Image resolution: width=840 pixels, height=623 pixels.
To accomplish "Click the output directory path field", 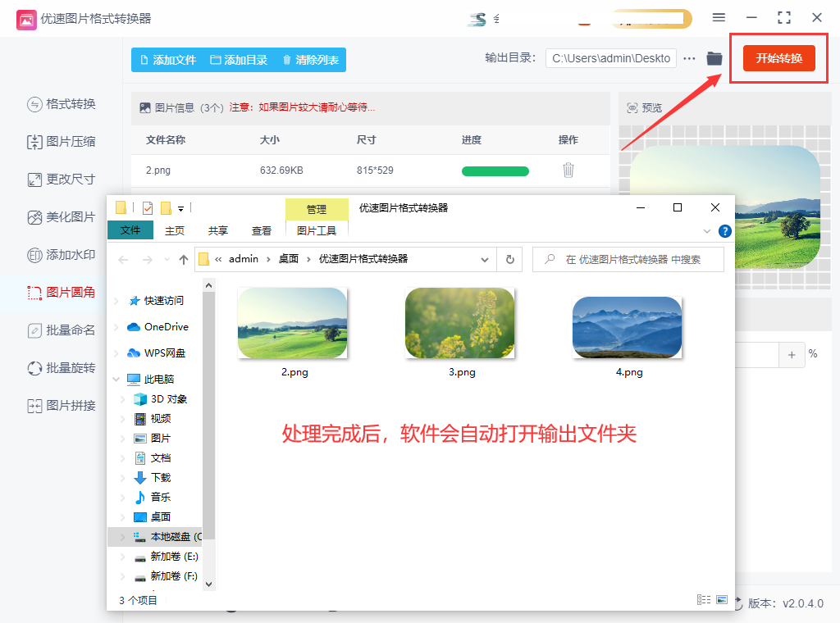I will [610, 58].
